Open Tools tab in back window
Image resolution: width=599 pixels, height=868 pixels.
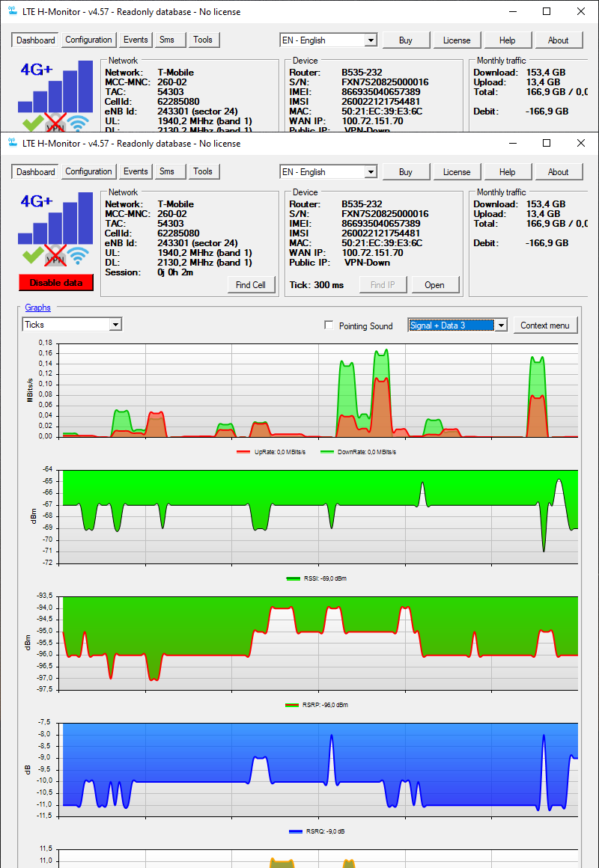(203, 40)
